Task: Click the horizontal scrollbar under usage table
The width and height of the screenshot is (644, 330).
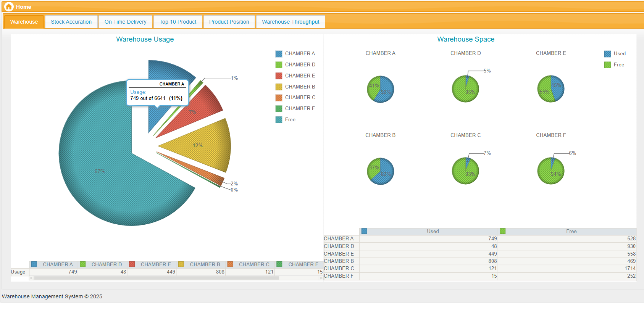Action: tap(157, 278)
